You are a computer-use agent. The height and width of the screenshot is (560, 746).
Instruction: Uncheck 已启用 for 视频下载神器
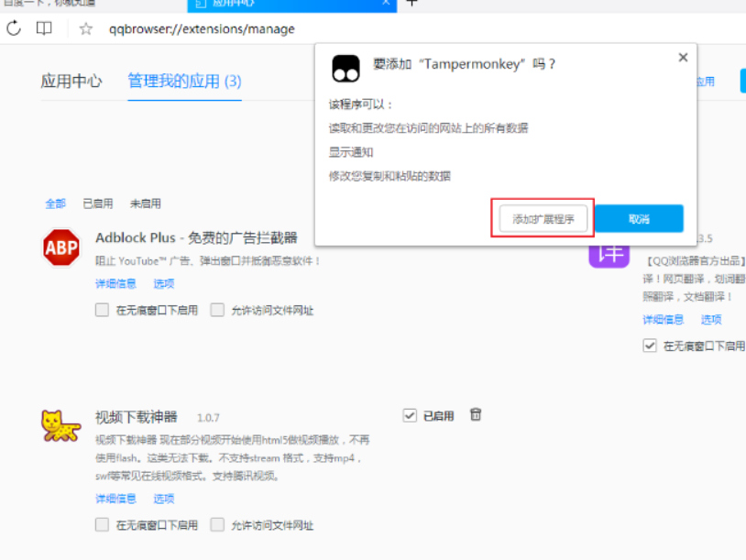coord(410,416)
